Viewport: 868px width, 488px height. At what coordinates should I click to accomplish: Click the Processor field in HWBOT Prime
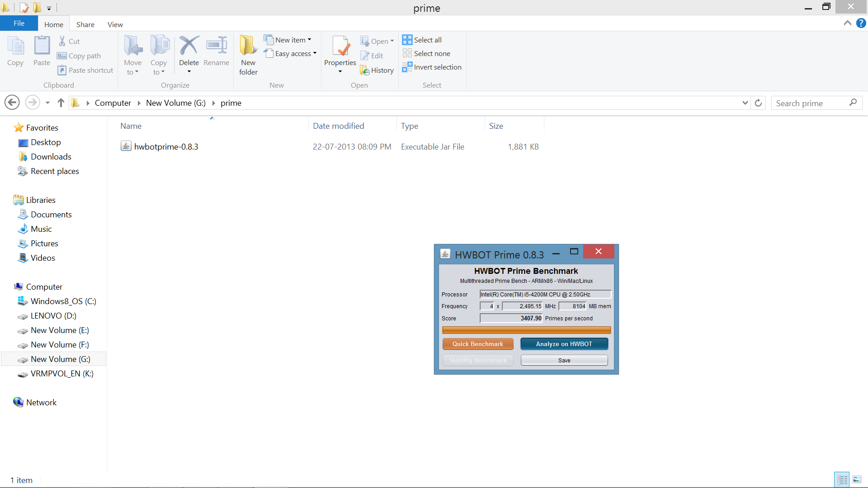pyautogui.click(x=545, y=294)
